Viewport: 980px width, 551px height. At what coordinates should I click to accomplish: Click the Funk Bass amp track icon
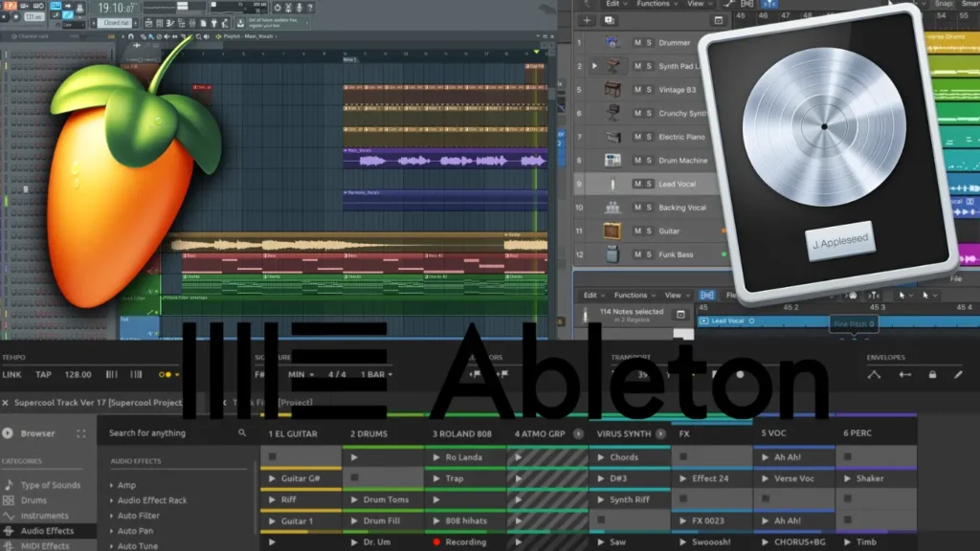click(x=612, y=254)
